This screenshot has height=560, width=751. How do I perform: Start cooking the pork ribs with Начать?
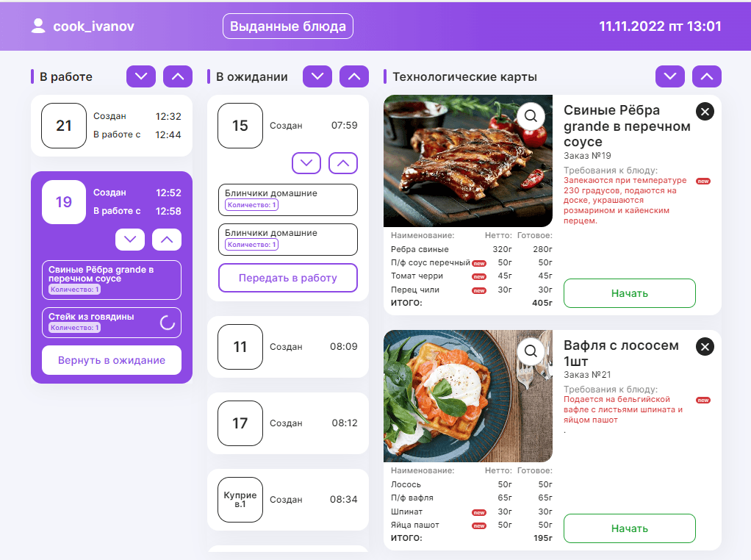click(x=629, y=293)
